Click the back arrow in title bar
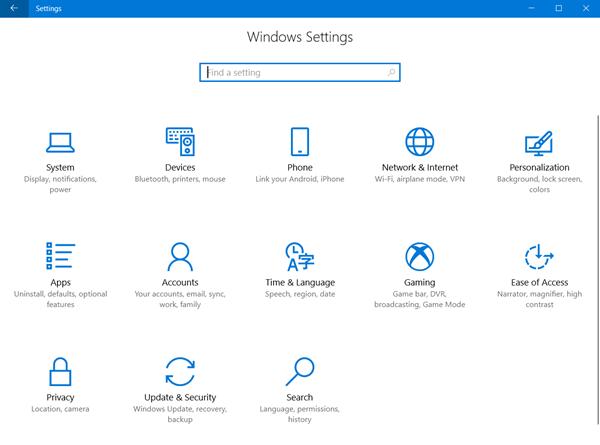The width and height of the screenshot is (600, 445). click(x=14, y=8)
